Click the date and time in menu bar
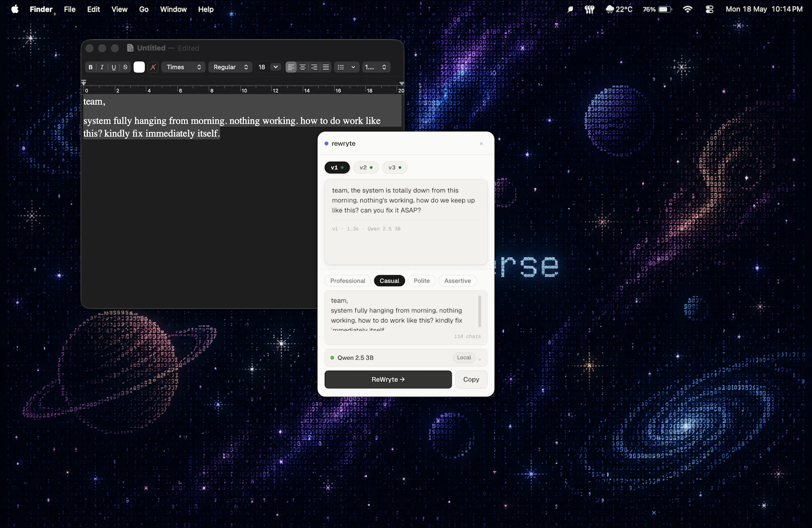 click(x=764, y=9)
